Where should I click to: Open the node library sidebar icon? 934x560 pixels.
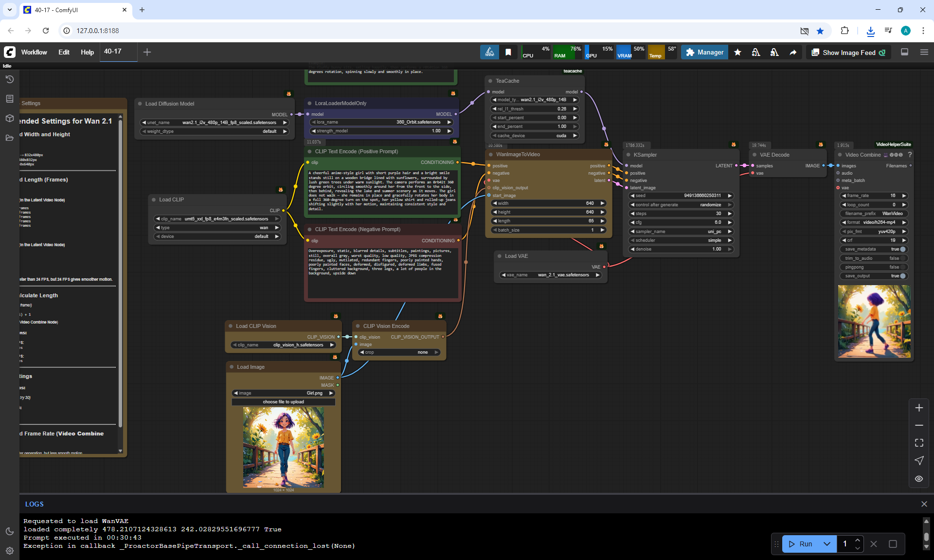[x=9, y=99]
